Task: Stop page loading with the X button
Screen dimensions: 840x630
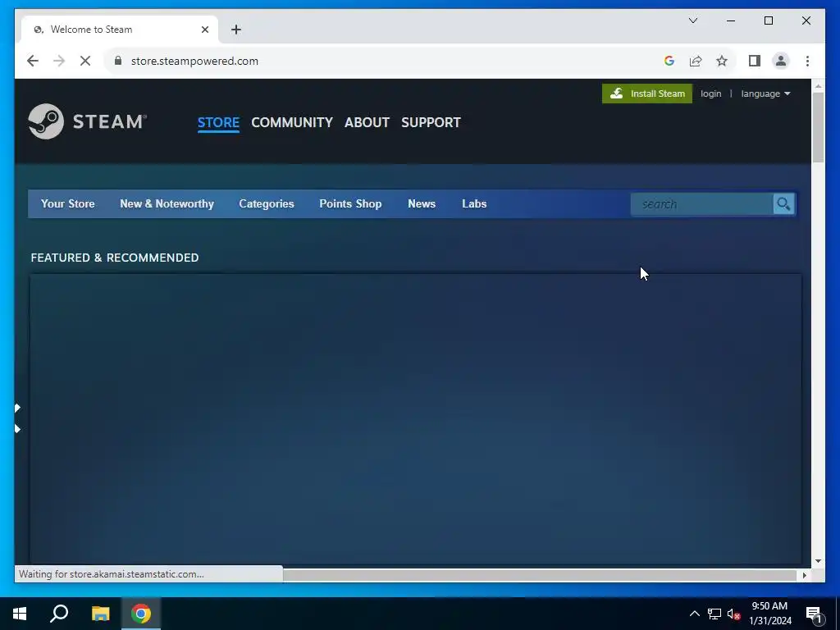Action: (x=85, y=61)
